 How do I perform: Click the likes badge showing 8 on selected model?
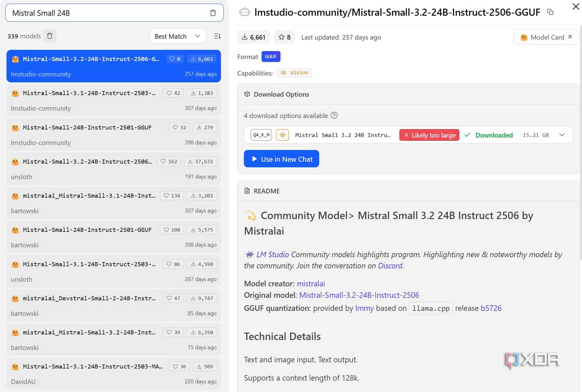coord(175,59)
